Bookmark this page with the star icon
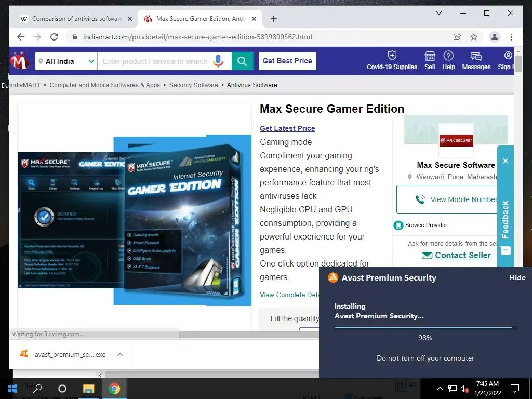The image size is (532, 399). [x=474, y=37]
